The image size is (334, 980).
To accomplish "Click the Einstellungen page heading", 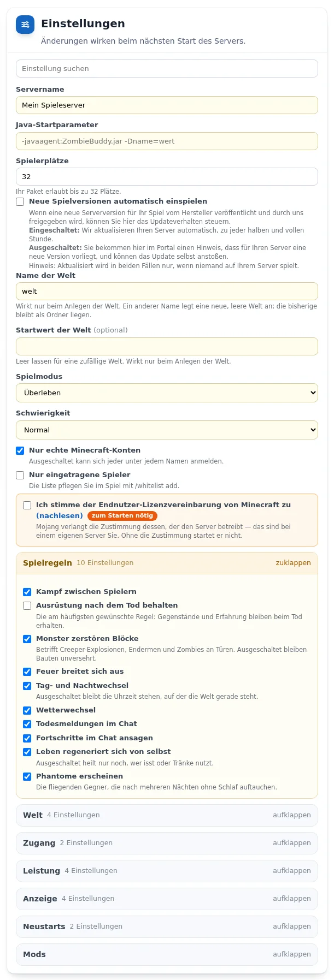I will pos(83,23).
